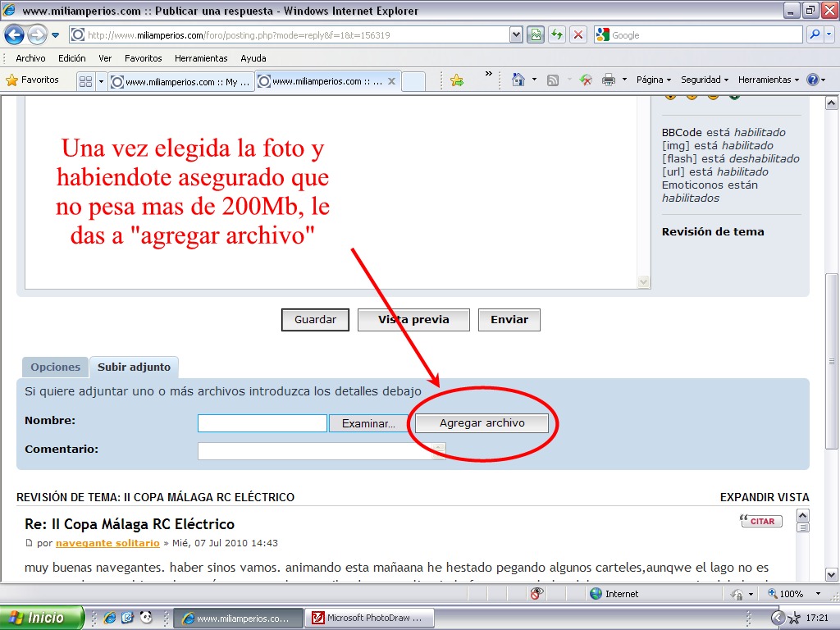The image size is (840, 630).
Task: Click the compatibility view icon
Action: [535, 35]
